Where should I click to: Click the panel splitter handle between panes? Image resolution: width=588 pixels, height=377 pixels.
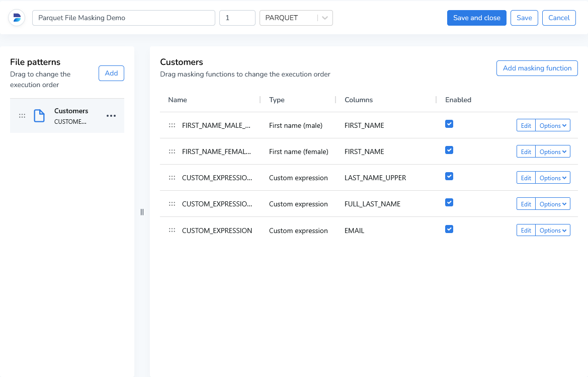142,212
